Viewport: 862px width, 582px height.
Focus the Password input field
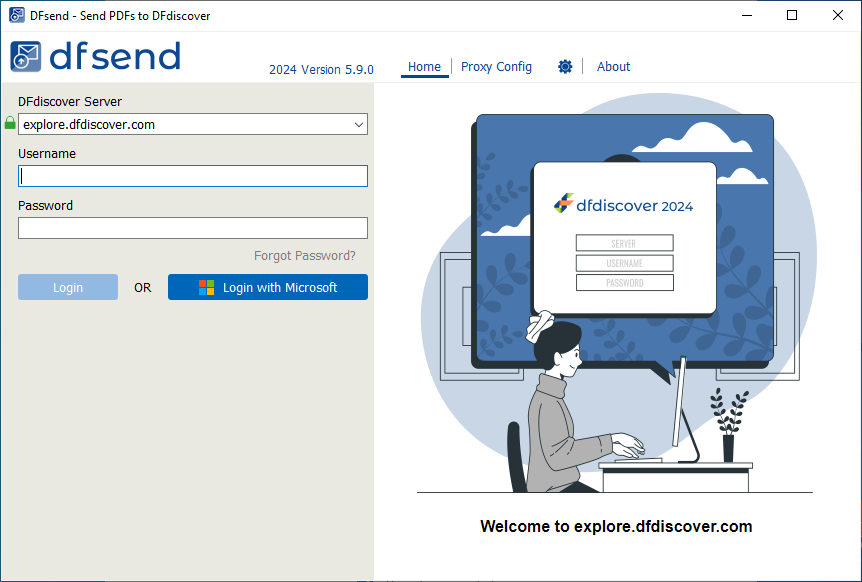193,228
